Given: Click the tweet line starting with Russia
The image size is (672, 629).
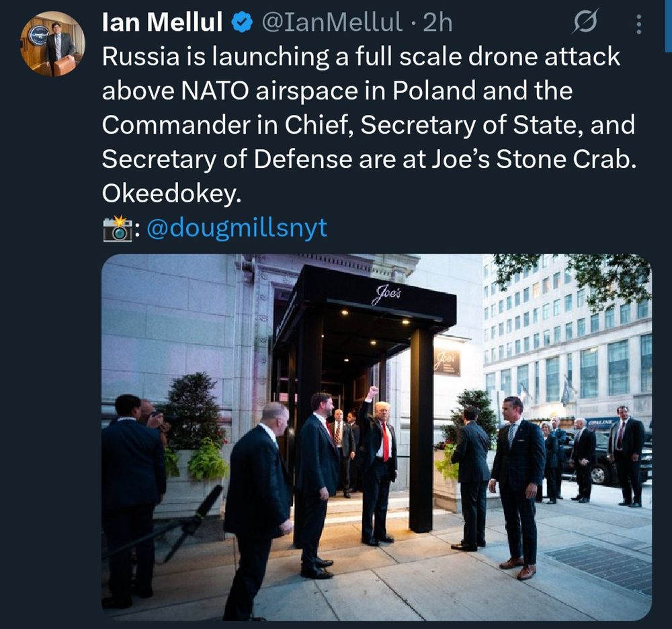Looking at the screenshot, I should pos(361,56).
